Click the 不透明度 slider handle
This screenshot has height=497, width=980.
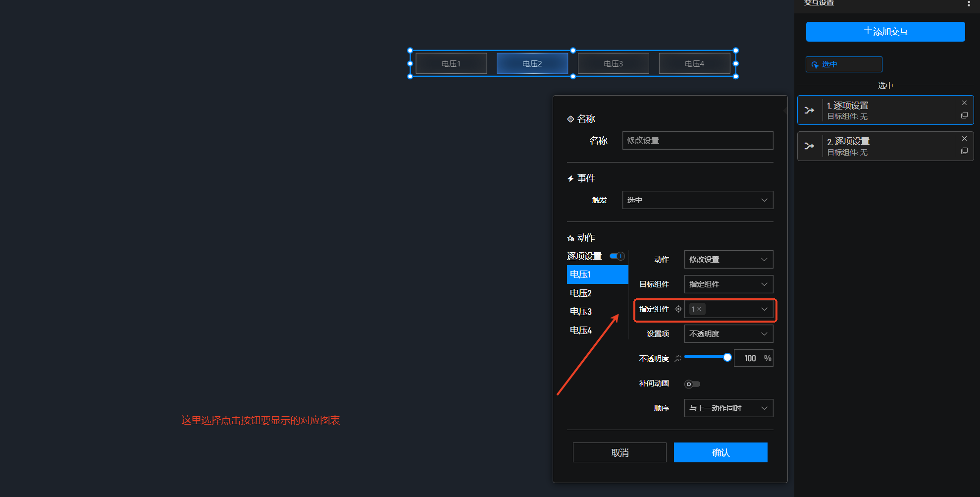click(727, 357)
